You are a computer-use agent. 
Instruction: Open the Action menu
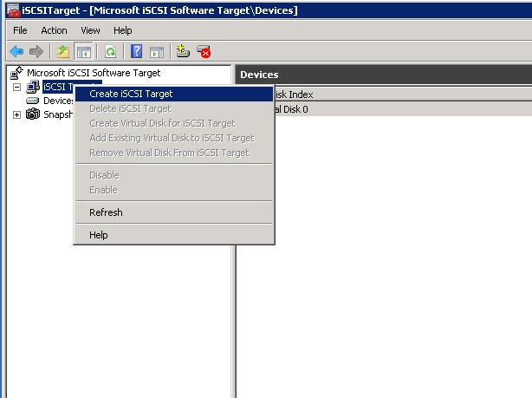click(x=54, y=30)
